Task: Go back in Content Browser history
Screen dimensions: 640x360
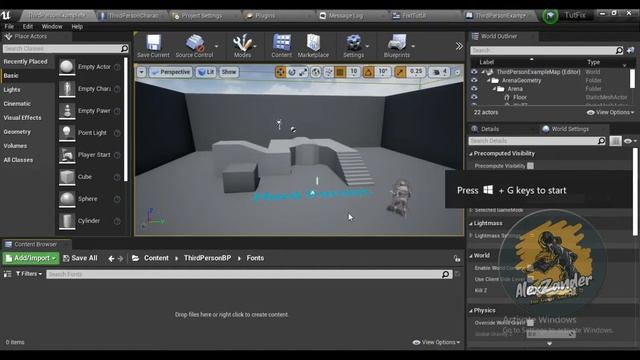Action: tap(111, 258)
